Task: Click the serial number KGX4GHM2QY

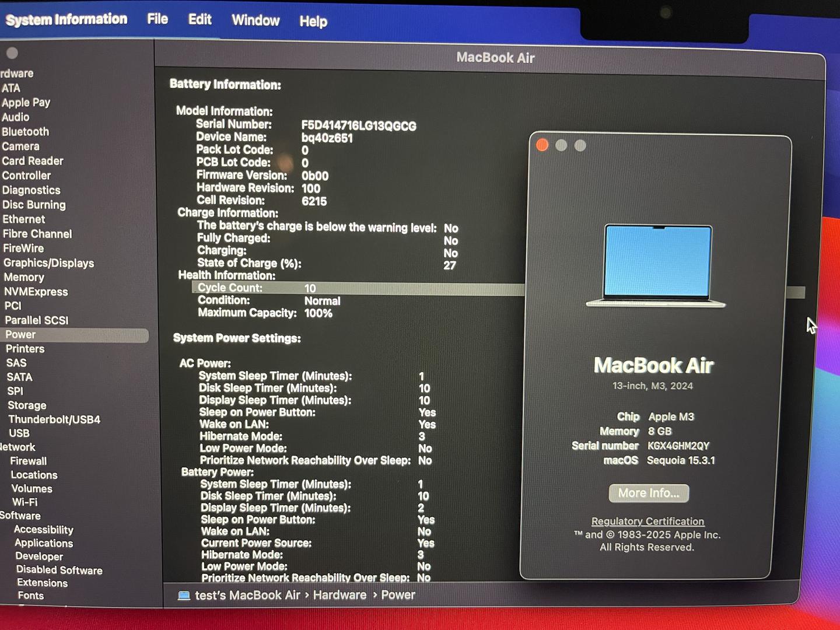Action: tap(678, 446)
